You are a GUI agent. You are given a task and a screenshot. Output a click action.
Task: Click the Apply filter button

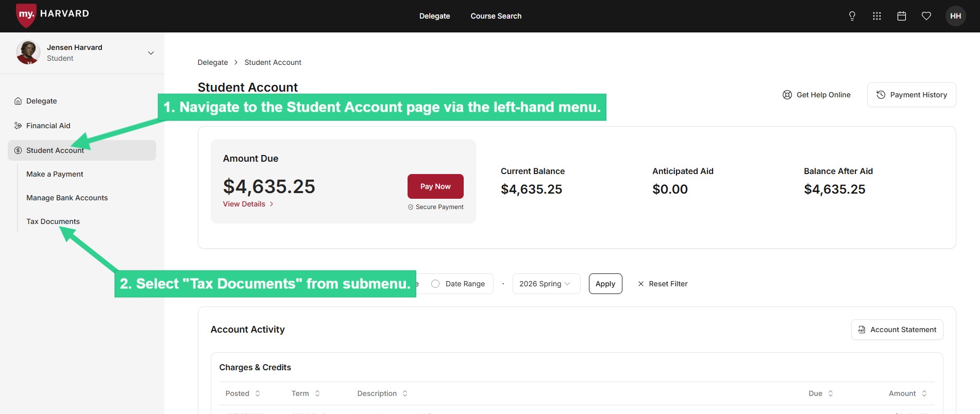click(605, 284)
